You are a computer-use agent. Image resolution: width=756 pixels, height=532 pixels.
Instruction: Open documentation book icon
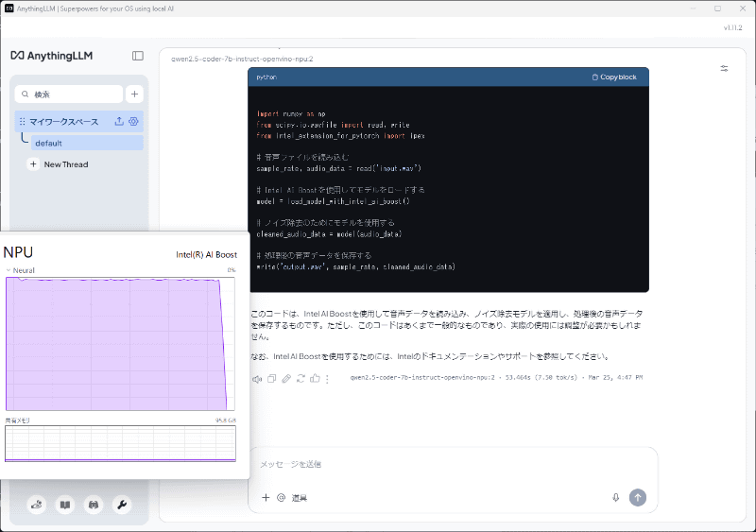(65, 505)
